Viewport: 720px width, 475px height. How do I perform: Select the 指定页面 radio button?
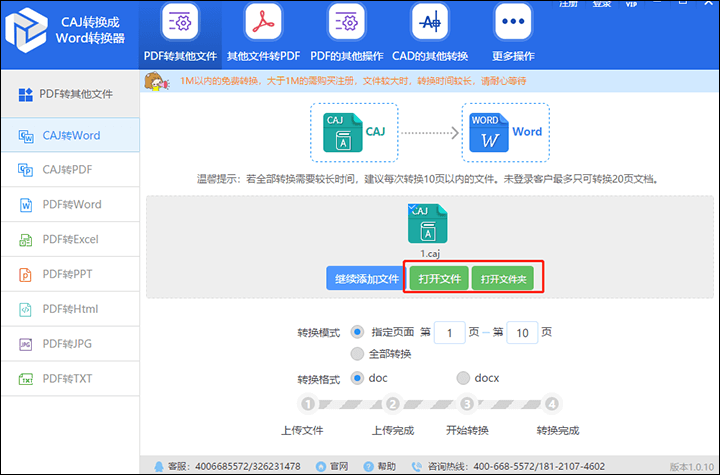coord(357,332)
